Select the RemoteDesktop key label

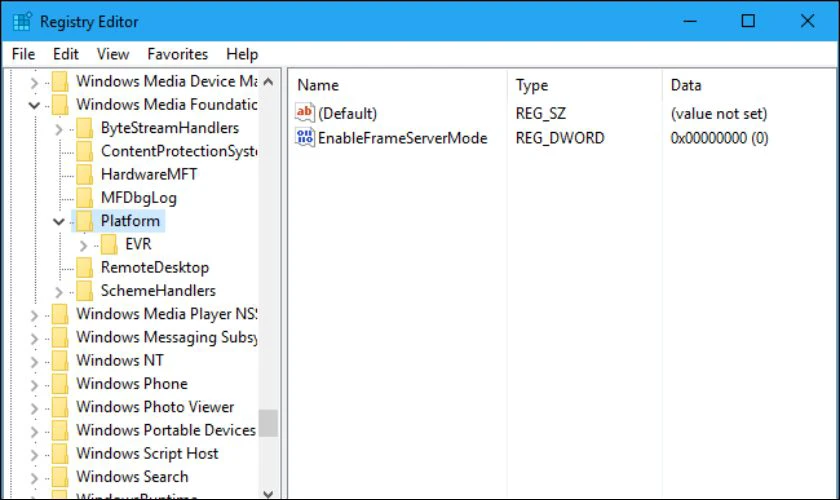(155, 267)
